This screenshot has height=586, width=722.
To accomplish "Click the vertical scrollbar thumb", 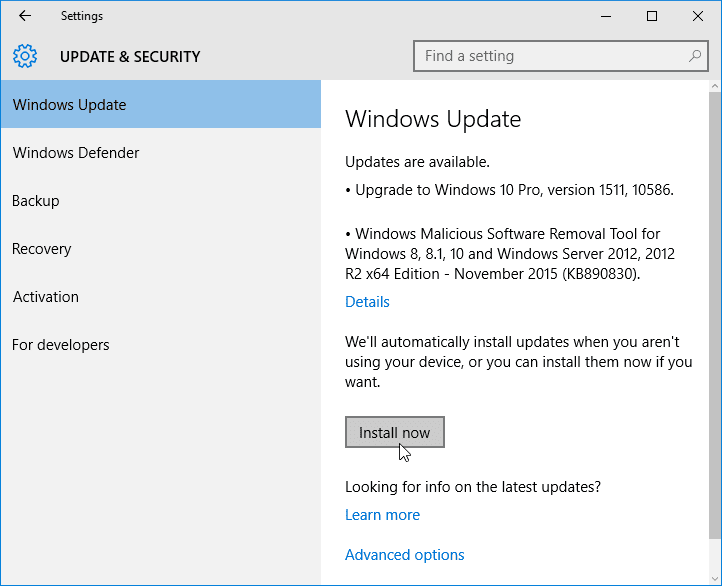I will [x=715, y=314].
